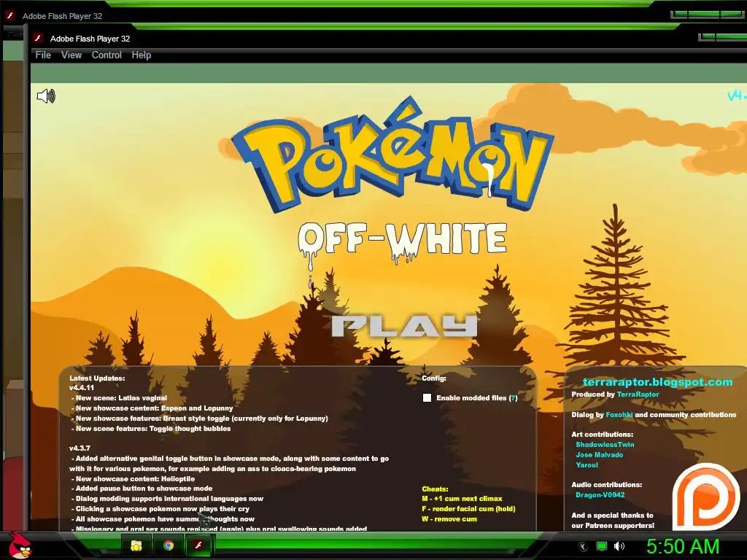
Task: Open the network monitor tray icon
Action: (x=602, y=546)
